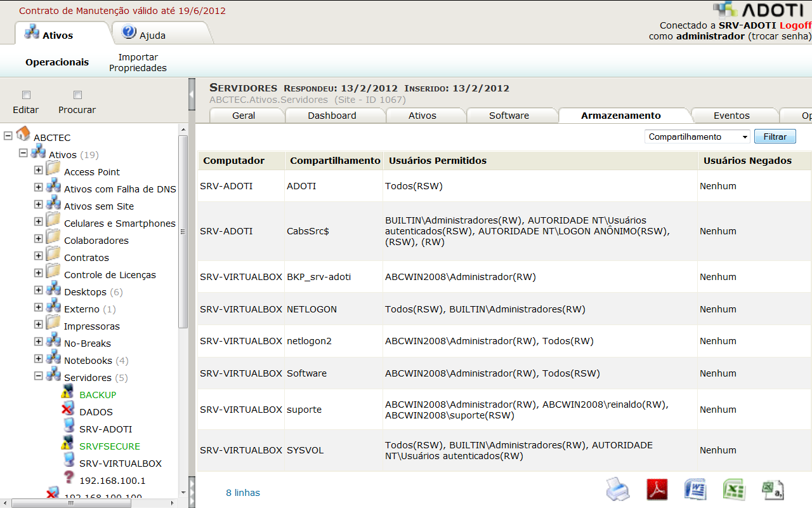Click the Impressoras folder icon
The image size is (812, 508).
pos(53,323)
